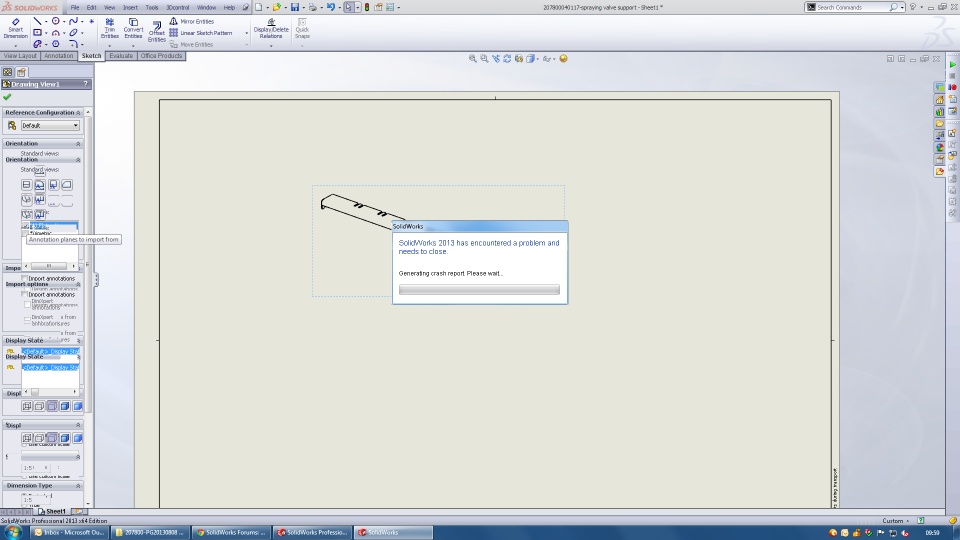Select the Sketch Fillet tool
Image resolution: width=960 pixels, height=540 pixels.
point(73,44)
